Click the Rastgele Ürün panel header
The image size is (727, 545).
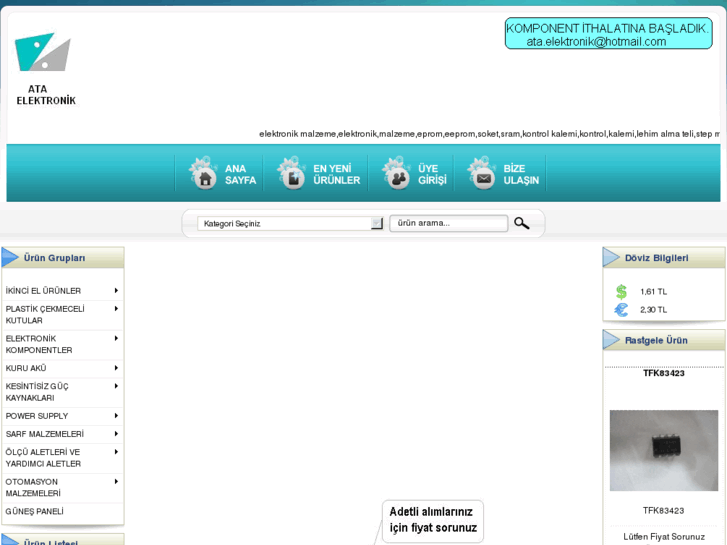[663, 340]
